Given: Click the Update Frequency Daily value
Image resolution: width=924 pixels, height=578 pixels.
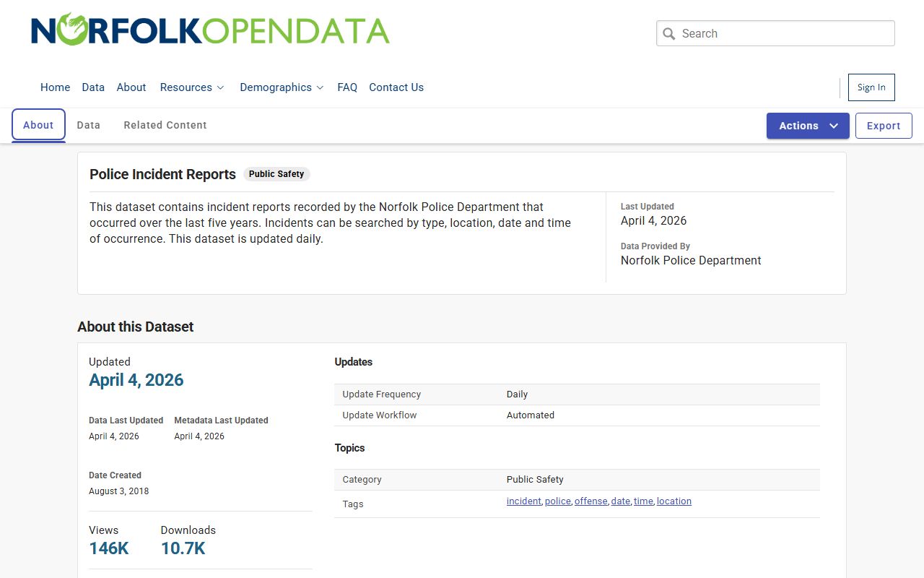Looking at the screenshot, I should coord(517,394).
